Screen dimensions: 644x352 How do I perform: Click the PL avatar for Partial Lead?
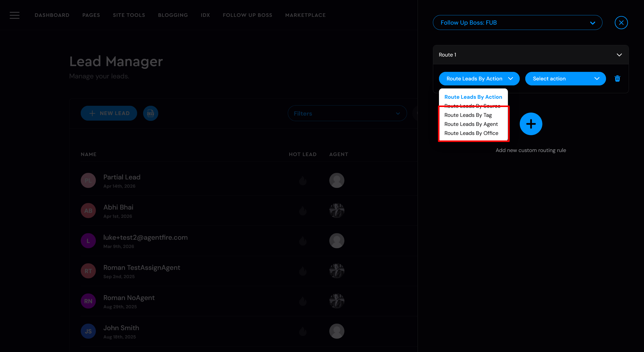point(88,180)
